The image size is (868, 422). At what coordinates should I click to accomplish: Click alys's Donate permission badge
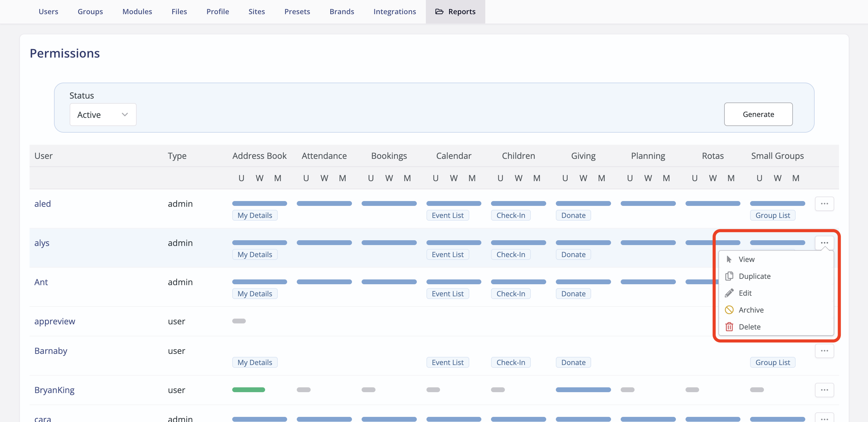(x=573, y=254)
